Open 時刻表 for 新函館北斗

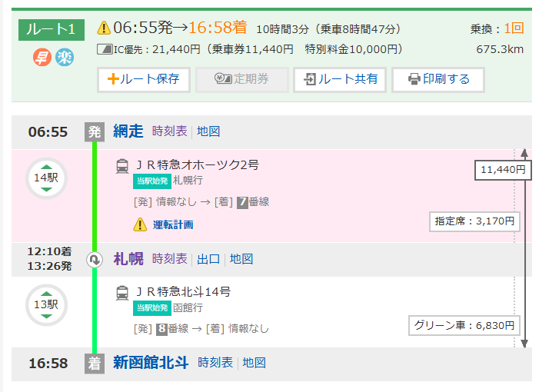point(215,363)
